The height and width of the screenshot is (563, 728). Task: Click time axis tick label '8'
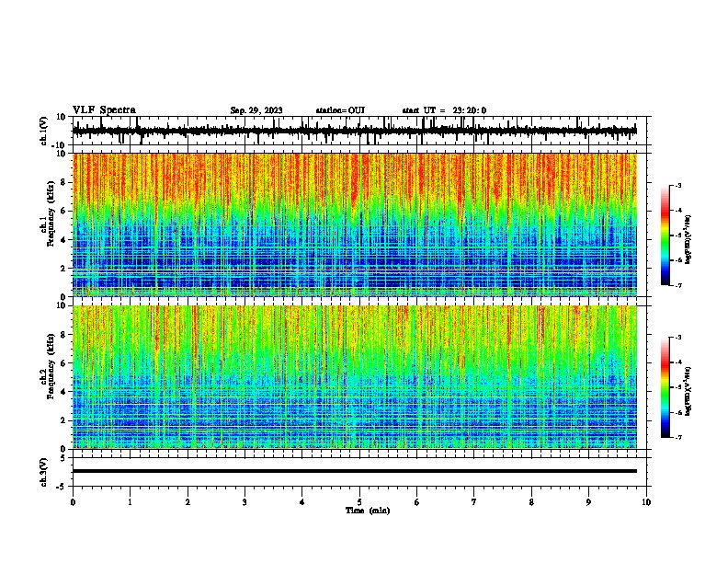pyautogui.click(x=531, y=502)
